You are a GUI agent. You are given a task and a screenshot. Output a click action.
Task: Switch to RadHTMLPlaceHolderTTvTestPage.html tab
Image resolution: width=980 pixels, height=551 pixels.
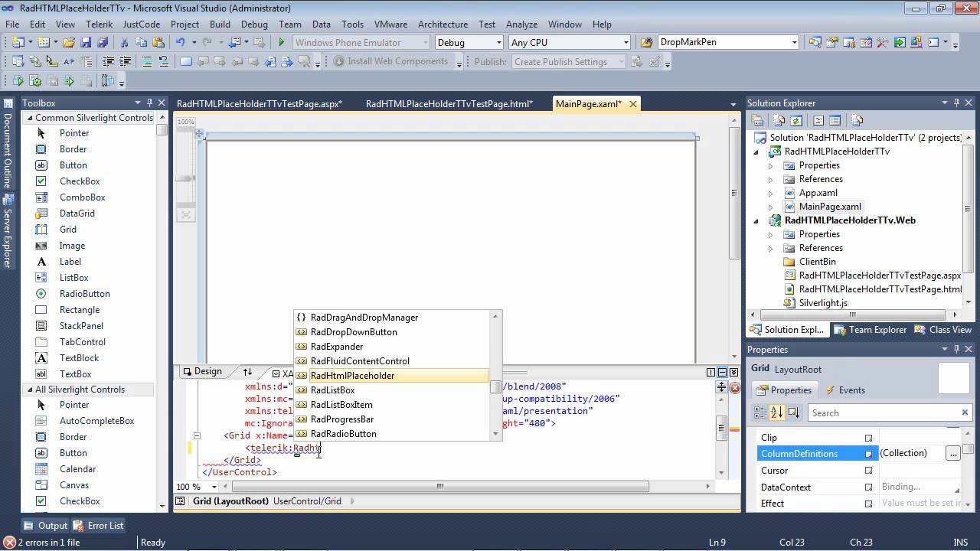pyautogui.click(x=449, y=104)
